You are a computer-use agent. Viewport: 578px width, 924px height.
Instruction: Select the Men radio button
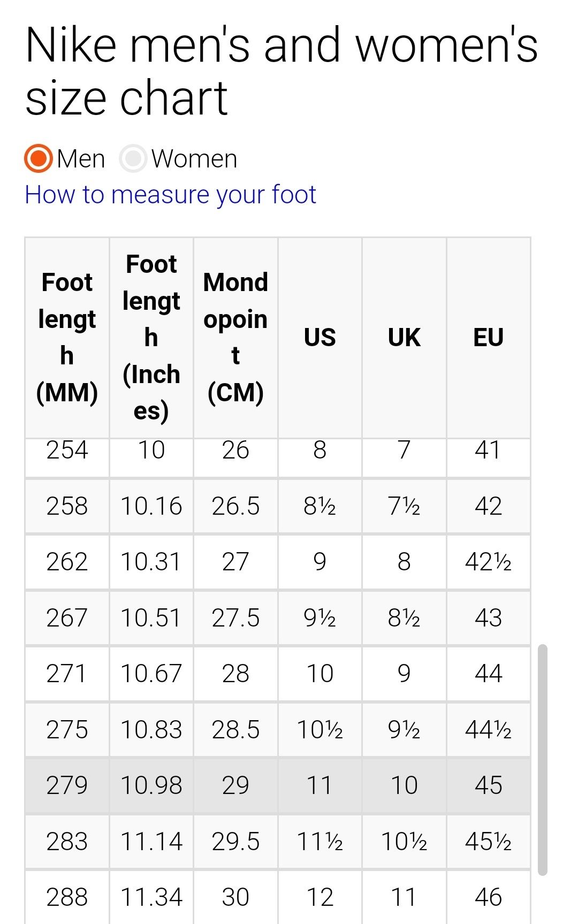(x=39, y=159)
